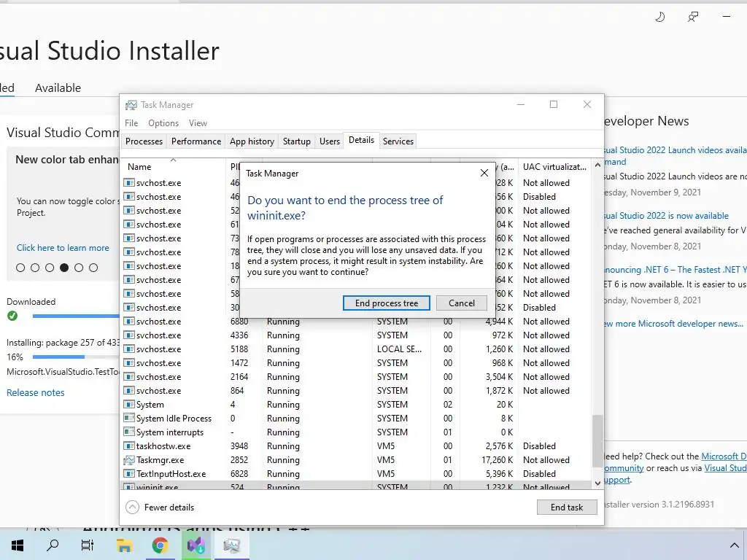Select the filled fourth carousel dot
The image size is (747, 560).
point(64,268)
